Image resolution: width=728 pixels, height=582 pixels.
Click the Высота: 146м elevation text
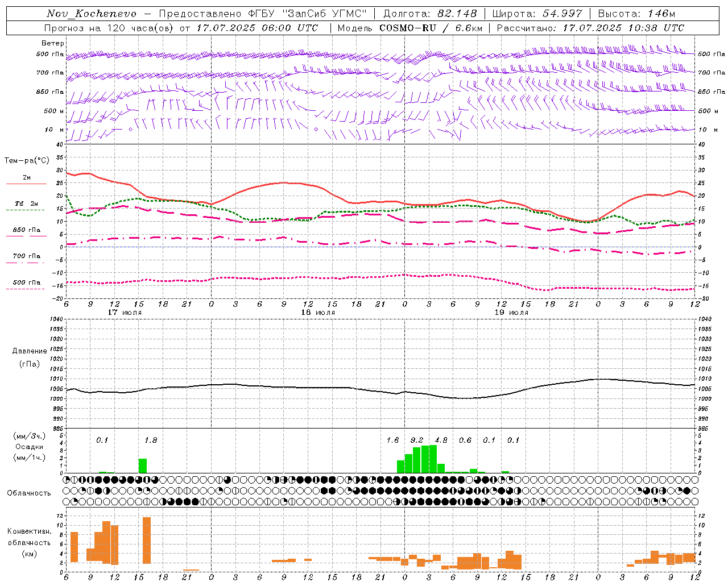tap(636, 14)
